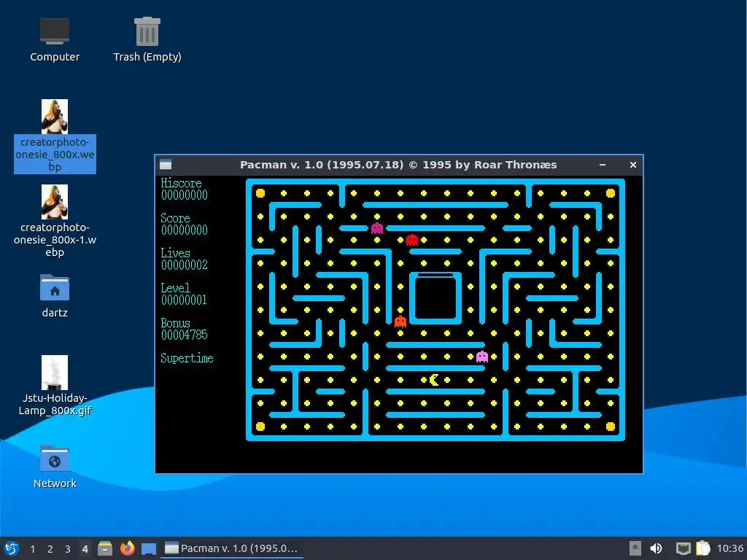Click the Supertime label
Viewport: 747px width, 560px height.
(187, 358)
